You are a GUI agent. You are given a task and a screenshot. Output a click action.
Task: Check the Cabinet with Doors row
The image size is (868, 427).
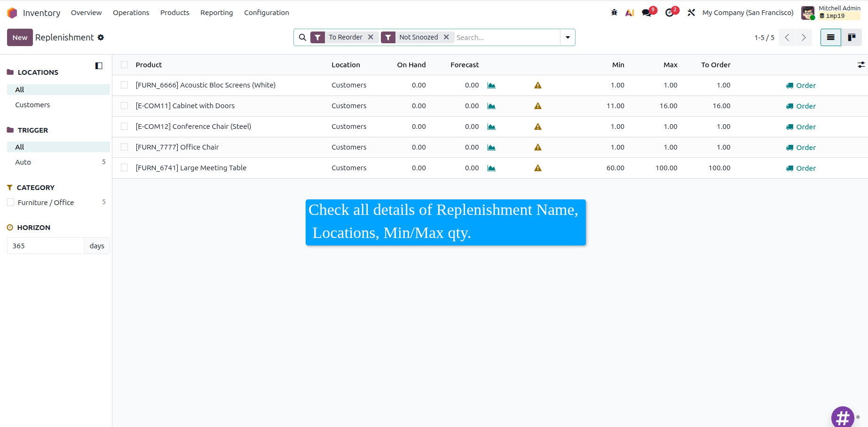tap(124, 106)
